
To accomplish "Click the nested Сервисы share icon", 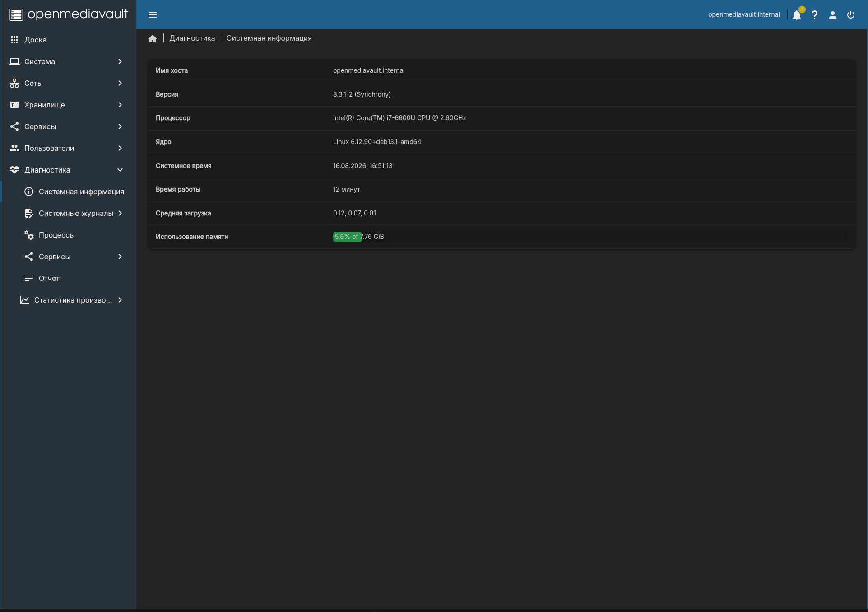I will (x=29, y=257).
